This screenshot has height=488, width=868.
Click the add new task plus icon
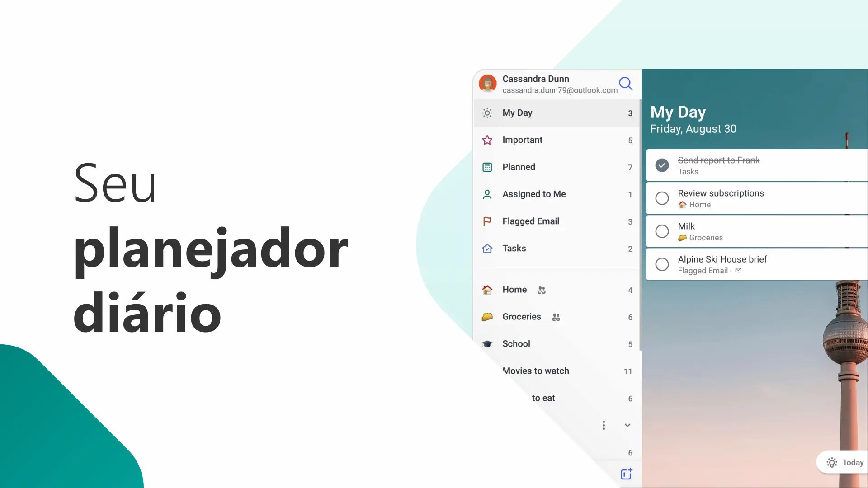(x=627, y=474)
